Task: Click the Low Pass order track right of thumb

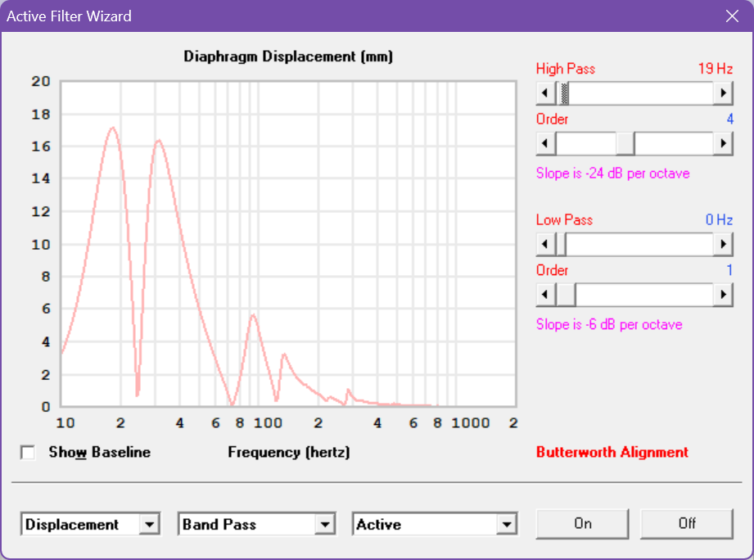Action: pyautogui.click(x=644, y=295)
